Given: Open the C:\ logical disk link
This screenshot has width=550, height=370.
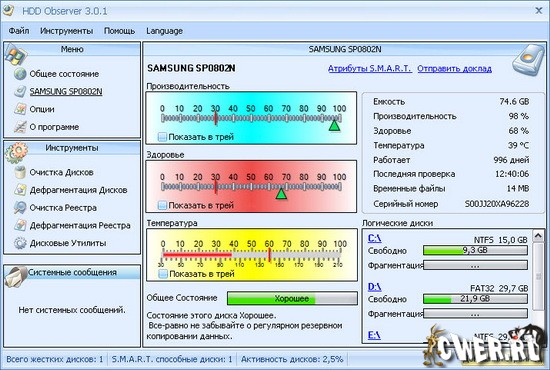Looking at the screenshot, I should coord(375,238).
